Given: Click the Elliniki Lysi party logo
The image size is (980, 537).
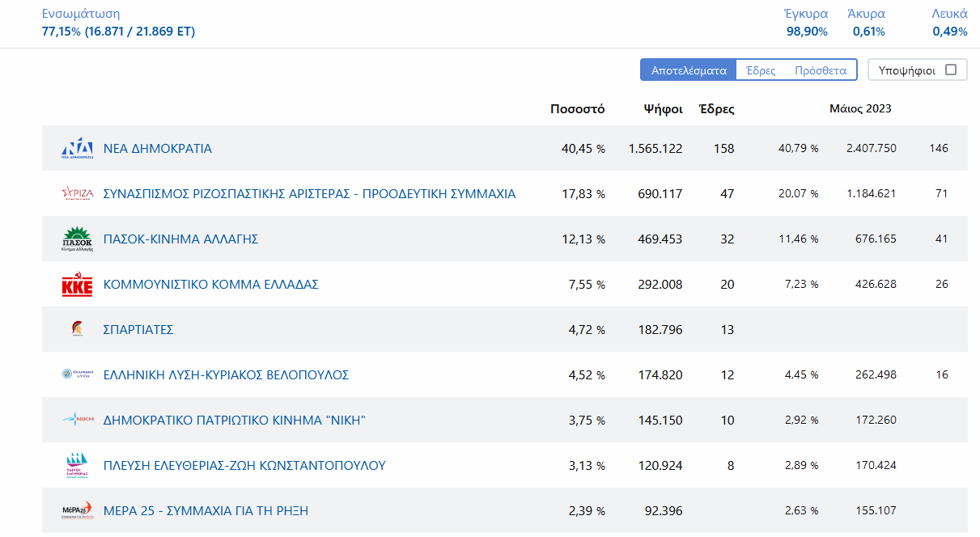Looking at the screenshot, I should pos(78,375).
